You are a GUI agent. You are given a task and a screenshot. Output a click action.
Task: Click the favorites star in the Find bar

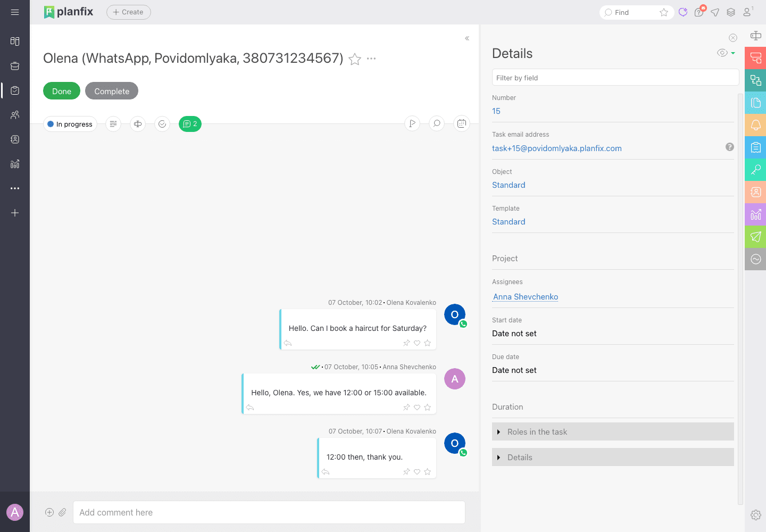click(664, 12)
